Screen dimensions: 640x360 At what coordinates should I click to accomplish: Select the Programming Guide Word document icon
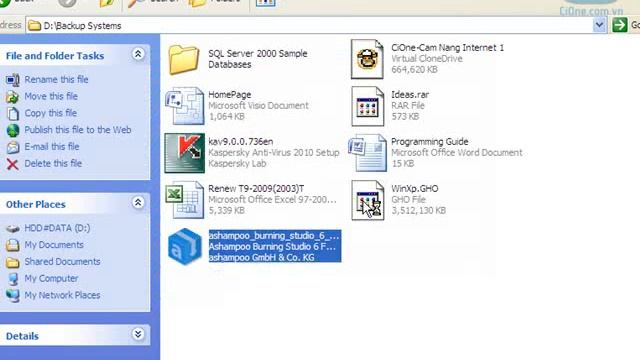(367, 153)
